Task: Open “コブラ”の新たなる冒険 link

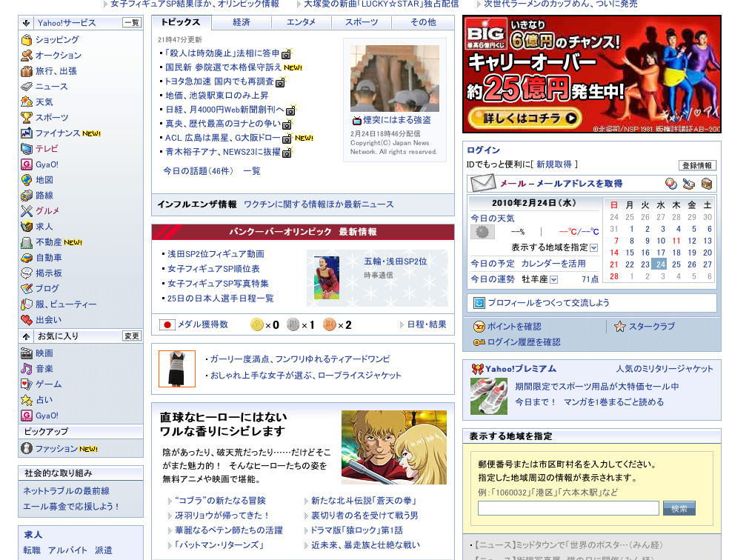Action: click(220, 500)
